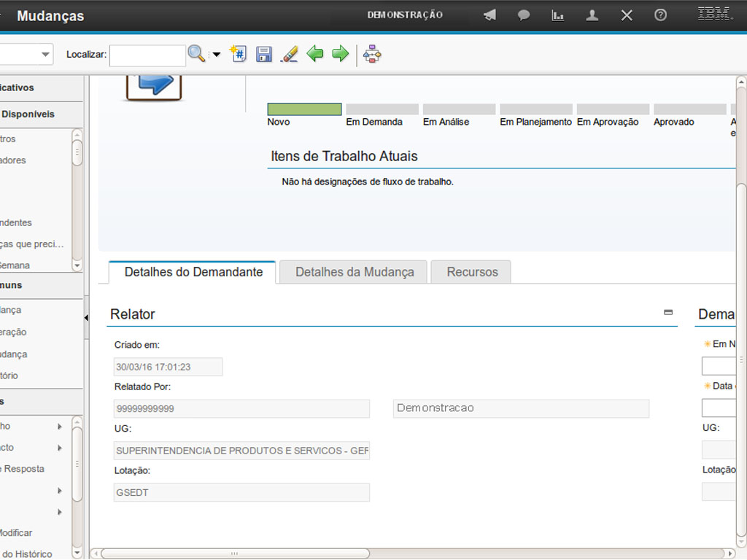Click the workflow routing icon in toolbar

(x=372, y=54)
